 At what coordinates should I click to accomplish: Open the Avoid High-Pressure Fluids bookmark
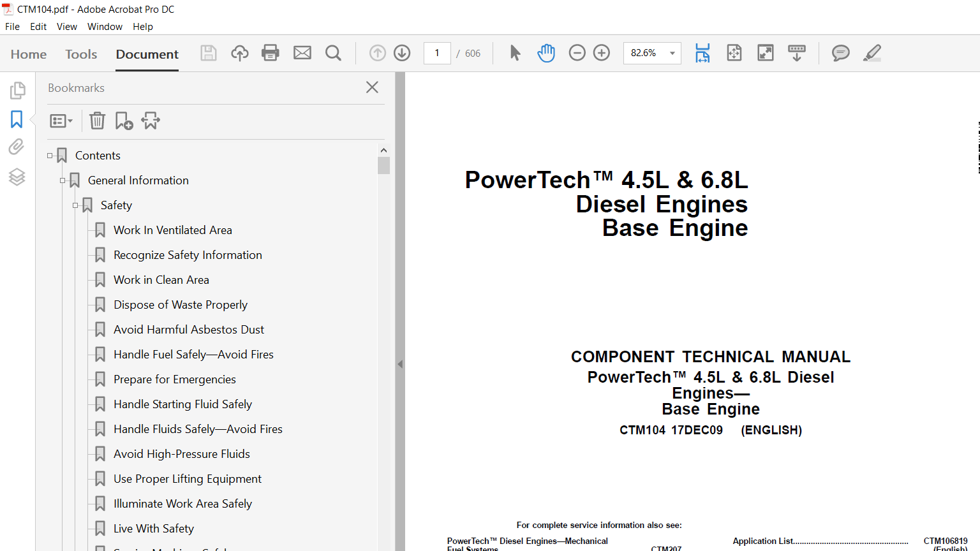click(x=182, y=454)
